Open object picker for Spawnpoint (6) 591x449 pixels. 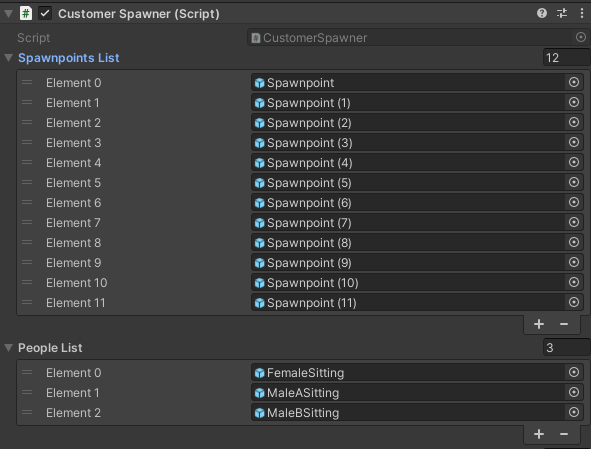[x=574, y=202]
